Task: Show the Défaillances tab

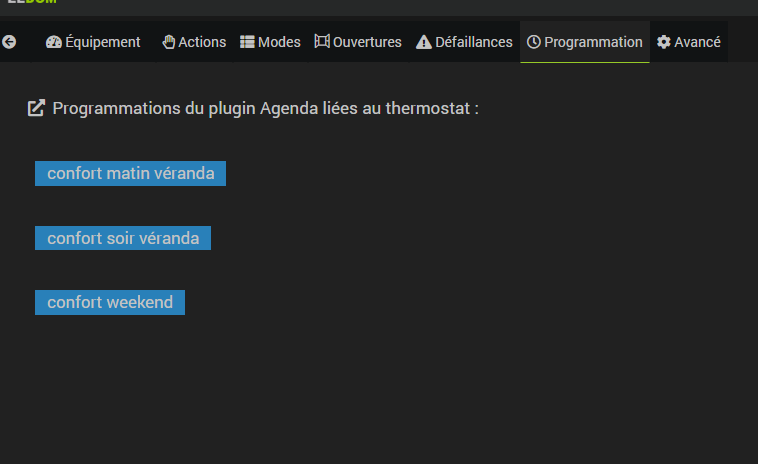Action: point(474,42)
